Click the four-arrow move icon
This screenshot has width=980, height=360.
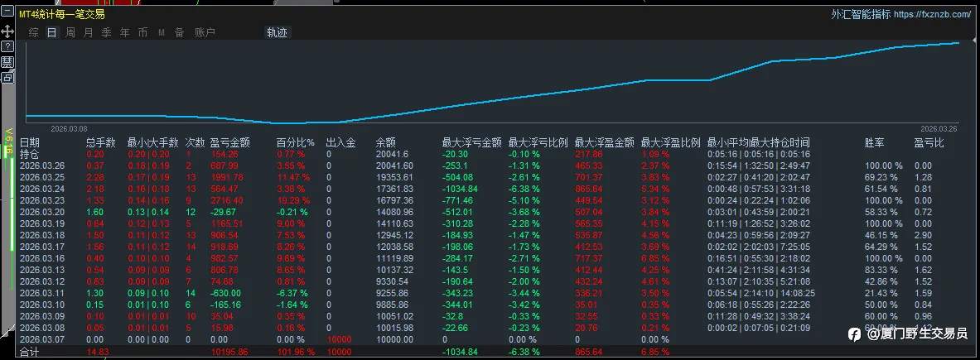pos(7,31)
